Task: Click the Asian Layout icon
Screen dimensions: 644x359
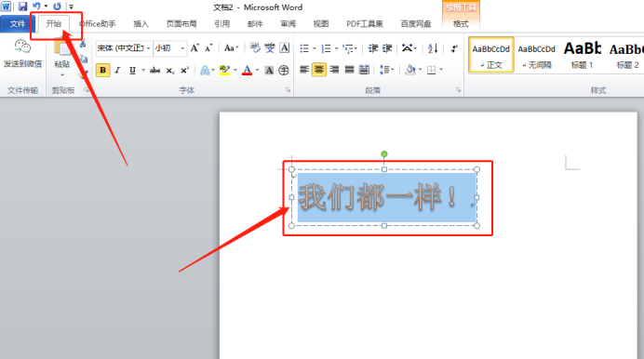Action: coord(407,48)
